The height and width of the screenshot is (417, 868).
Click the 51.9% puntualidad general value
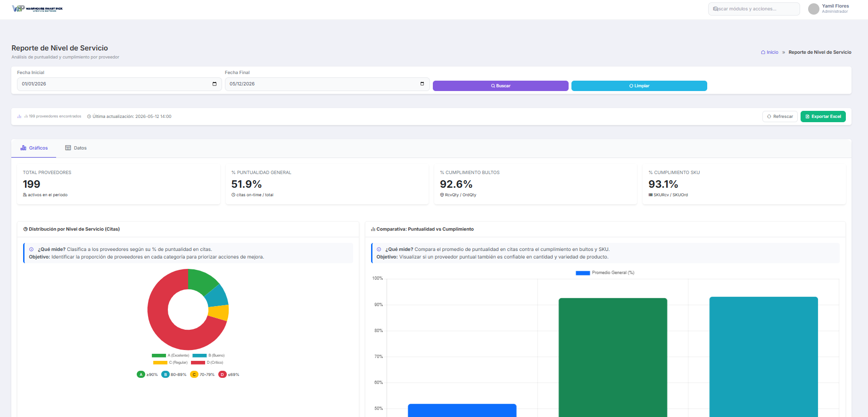click(247, 184)
